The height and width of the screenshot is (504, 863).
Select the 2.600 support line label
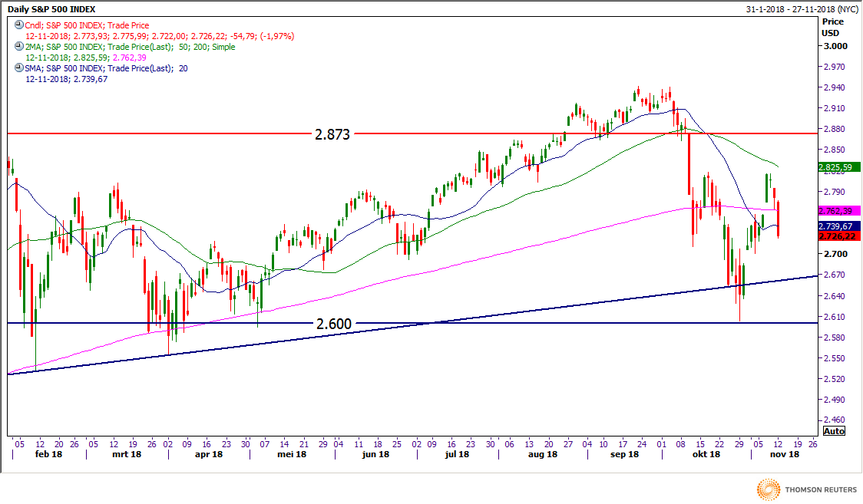[x=333, y=324]
